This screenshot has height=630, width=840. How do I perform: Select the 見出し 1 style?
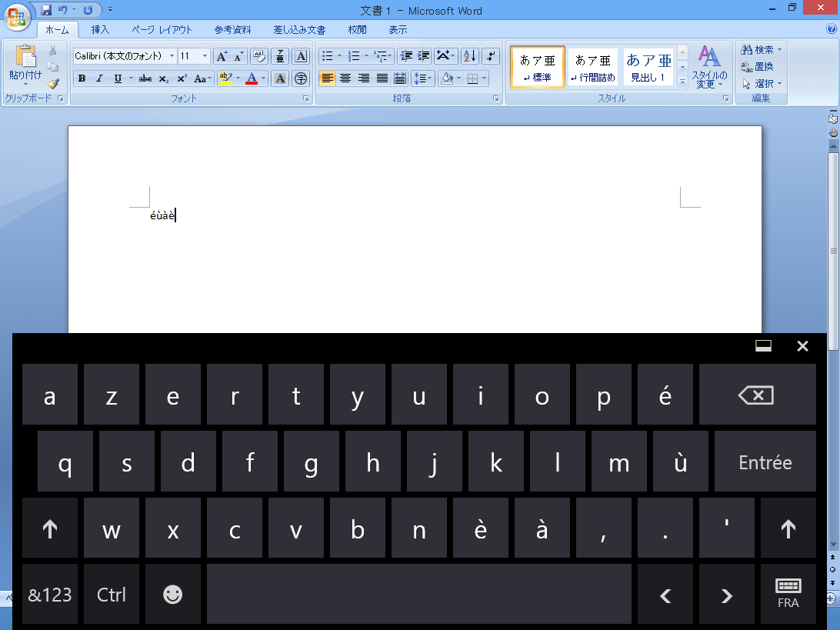pyautogui.click(x=648, y=67)
